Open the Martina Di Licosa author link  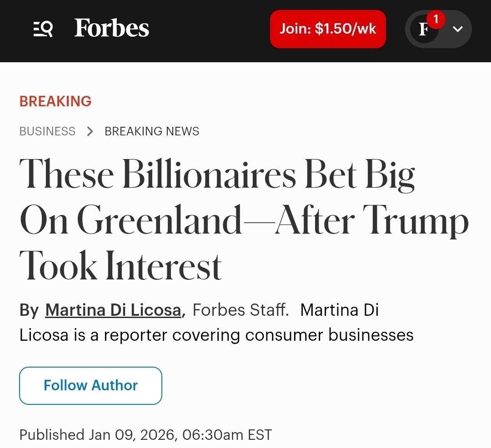pos(113,310)
